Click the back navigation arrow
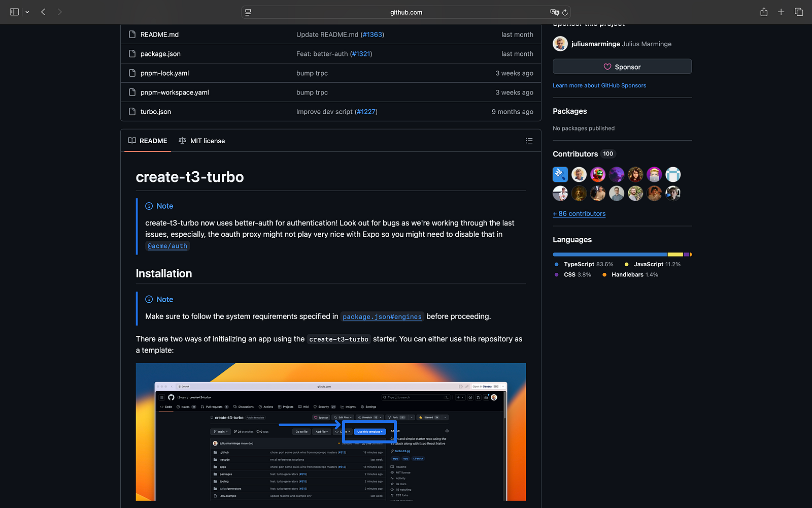The height and width of the screenshot is (508, 812). 43,12
